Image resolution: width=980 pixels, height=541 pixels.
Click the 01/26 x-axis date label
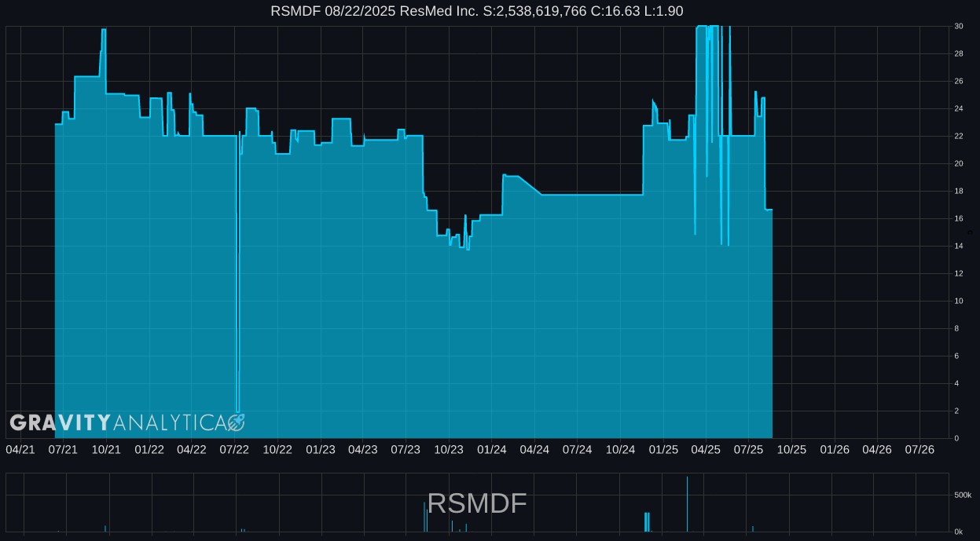(x=835, y=449)
